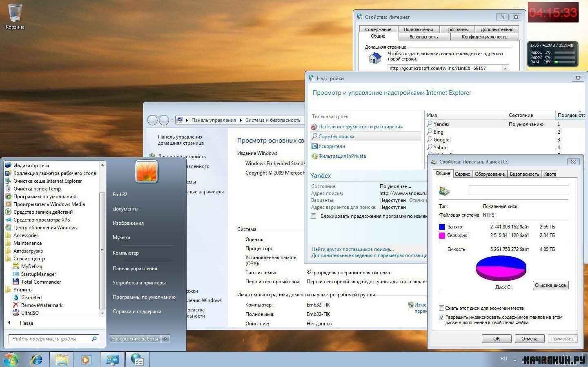The height and width of the screenshot is (367, 588).
Task: Click Завершение работы shutdown button
Action: (x=135, y=339)
